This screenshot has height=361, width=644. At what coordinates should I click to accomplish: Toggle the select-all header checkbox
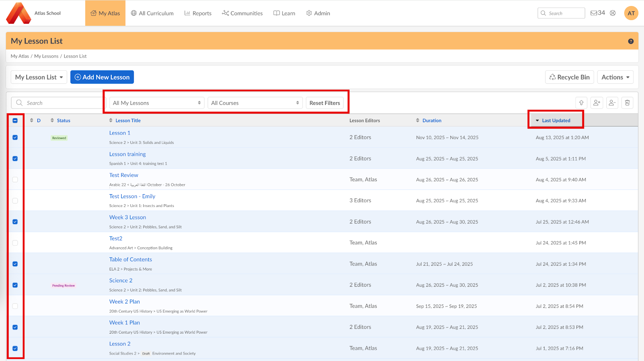pos(15,121)
